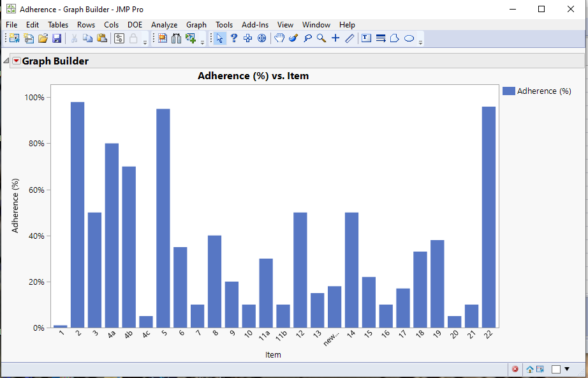Click the new... x-axis label
This screenshot has height=378, width=588.
coord(331,338)
